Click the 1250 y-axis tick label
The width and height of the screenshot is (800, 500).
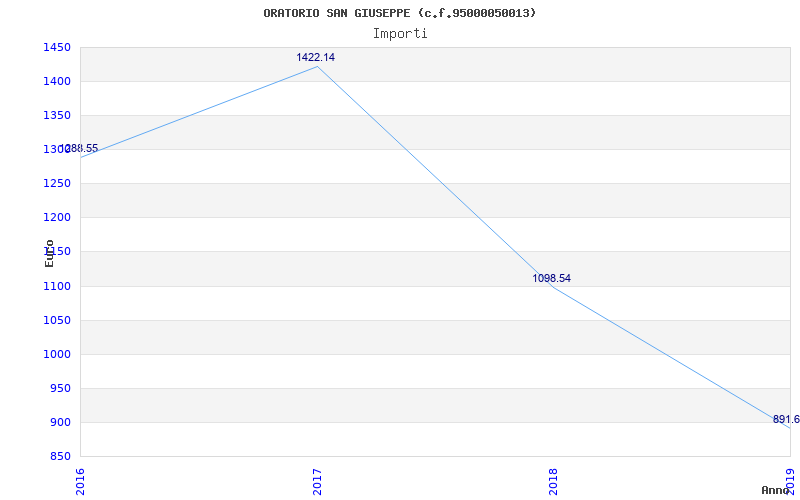[57, 183]
